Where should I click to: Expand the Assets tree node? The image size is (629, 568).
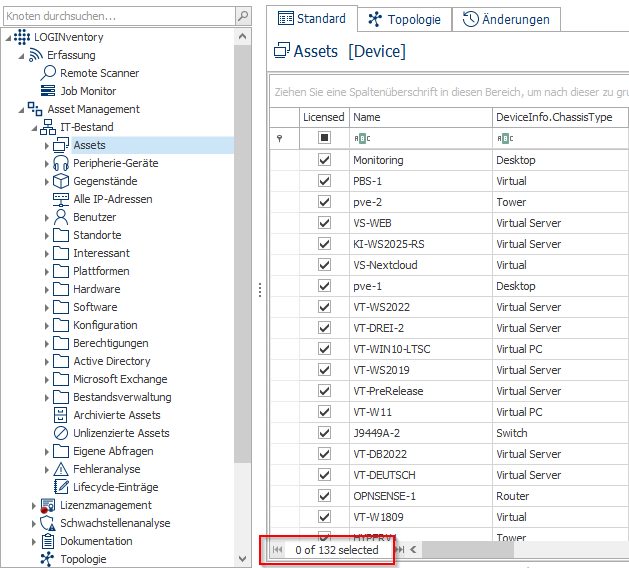[47, 146]
